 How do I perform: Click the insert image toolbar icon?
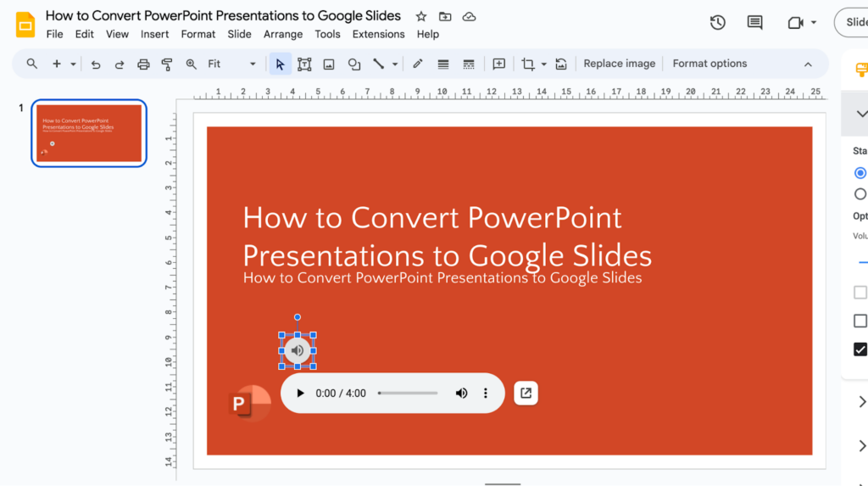tap(329, 64)
